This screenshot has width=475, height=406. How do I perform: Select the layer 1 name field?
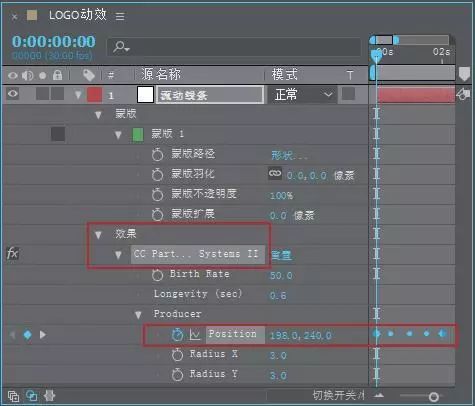[x=210, y=95]
